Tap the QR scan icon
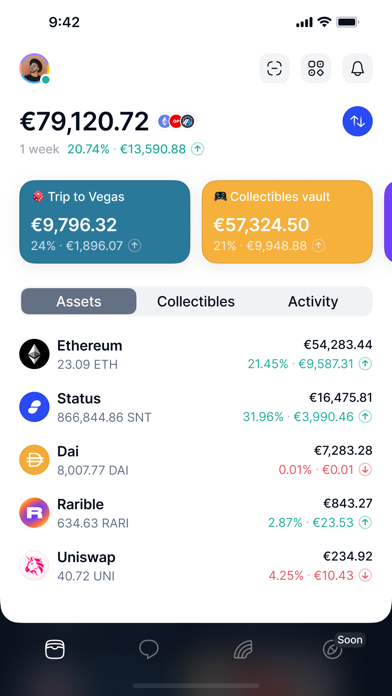Viewport: 392px width, 696px height. [x=274, y=68]
